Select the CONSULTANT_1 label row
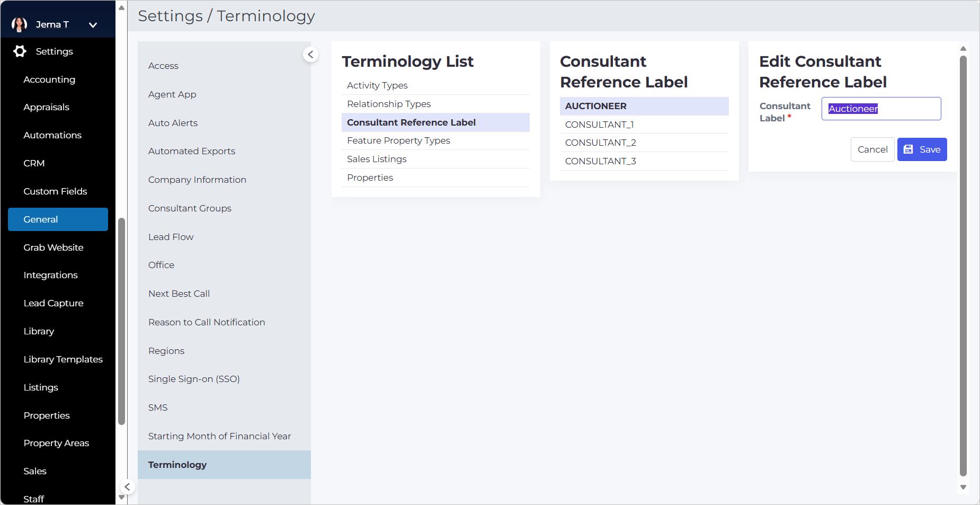 pyautogui.click(x=644, y=125)
